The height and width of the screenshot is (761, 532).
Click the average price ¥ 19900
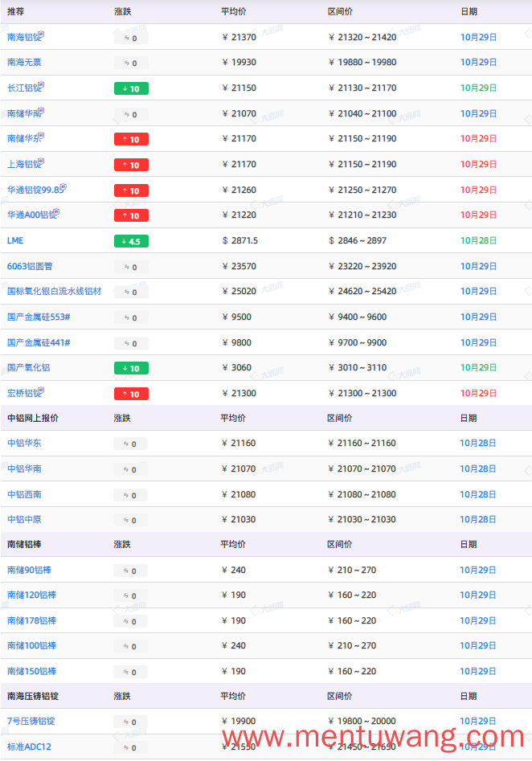pyautogui.click(x=239, y=721)
